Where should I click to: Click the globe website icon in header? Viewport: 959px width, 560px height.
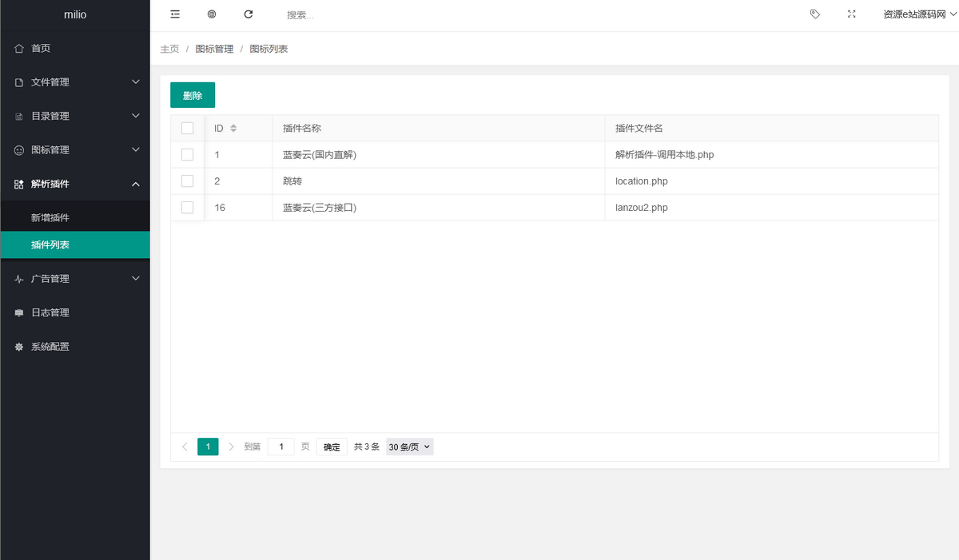coord(212,14)
